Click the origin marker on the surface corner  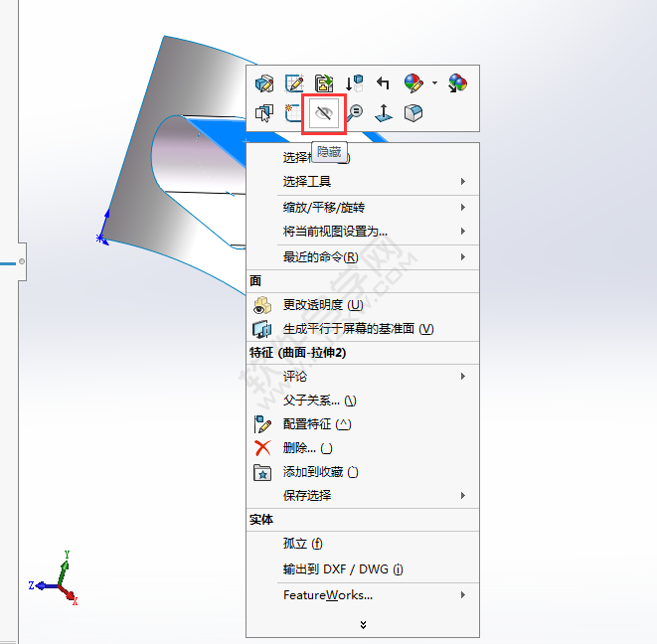tap(101, 239)
